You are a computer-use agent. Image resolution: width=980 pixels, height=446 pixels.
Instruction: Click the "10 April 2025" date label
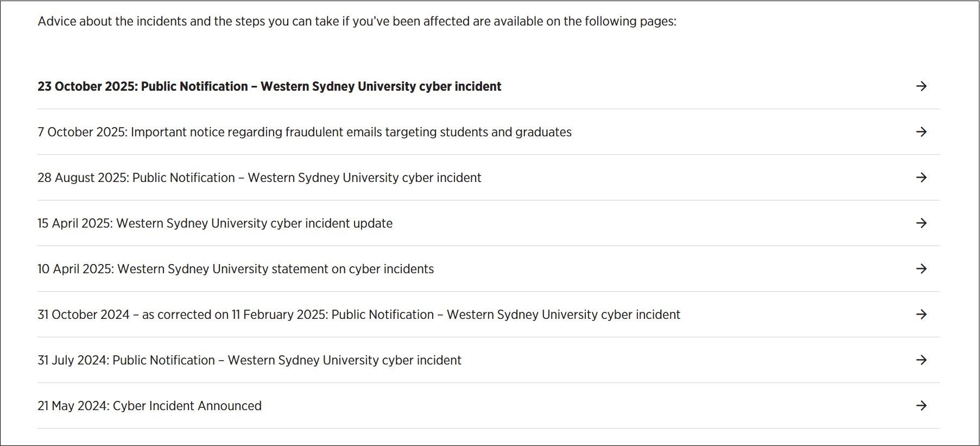(75, 269)
